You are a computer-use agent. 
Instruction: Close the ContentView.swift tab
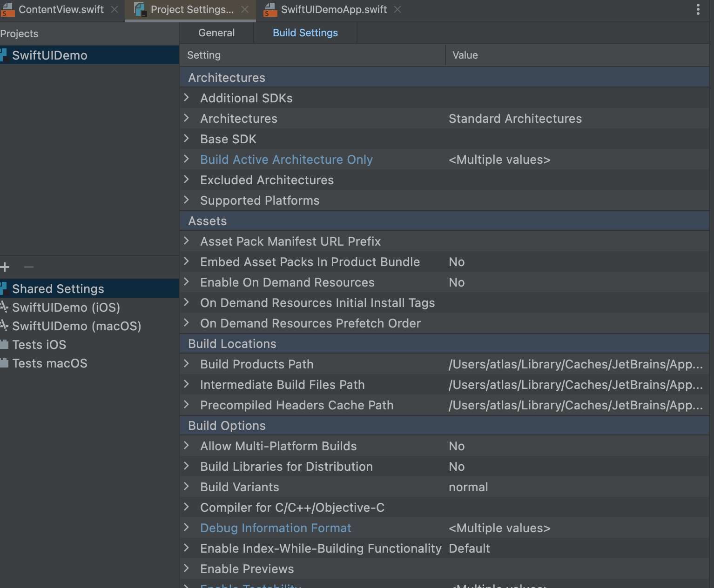pyautogui.click(x=115, y=9)
